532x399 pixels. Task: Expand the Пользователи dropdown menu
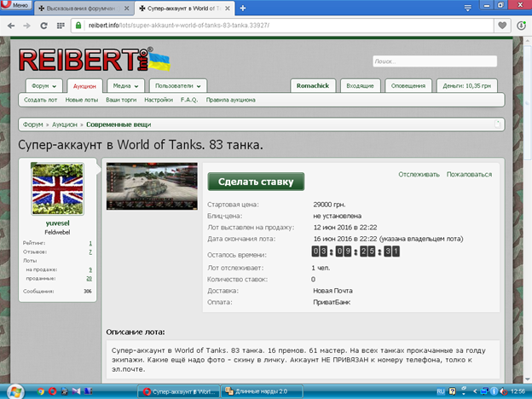click(x=178, y=86)
